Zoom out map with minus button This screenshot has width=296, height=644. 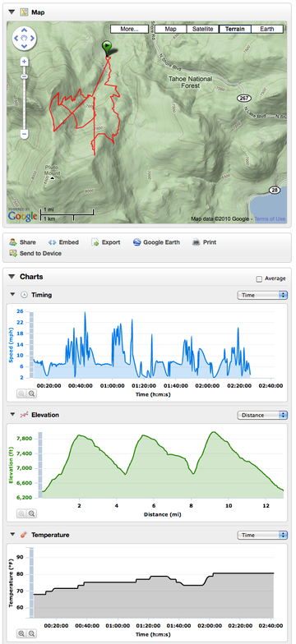point(25,134)
